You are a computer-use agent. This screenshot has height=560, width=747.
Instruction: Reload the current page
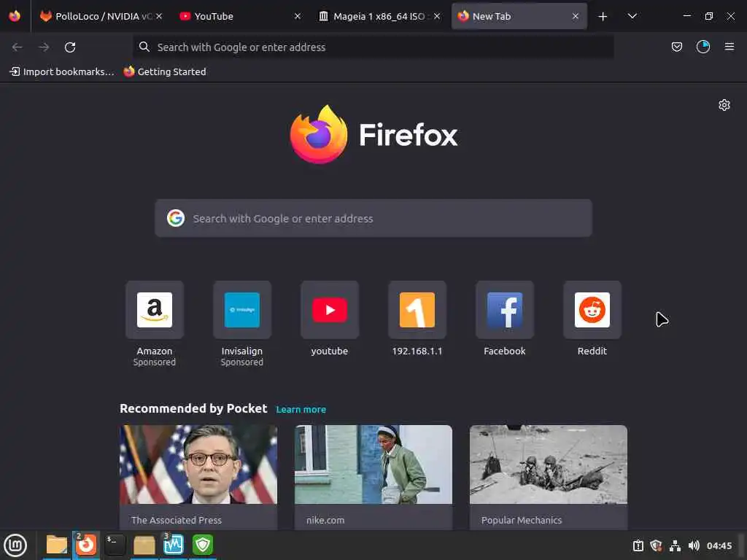coord(70,47)
